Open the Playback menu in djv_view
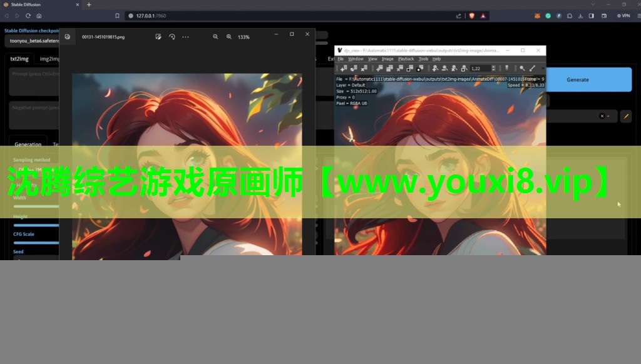 pos(406,59)
